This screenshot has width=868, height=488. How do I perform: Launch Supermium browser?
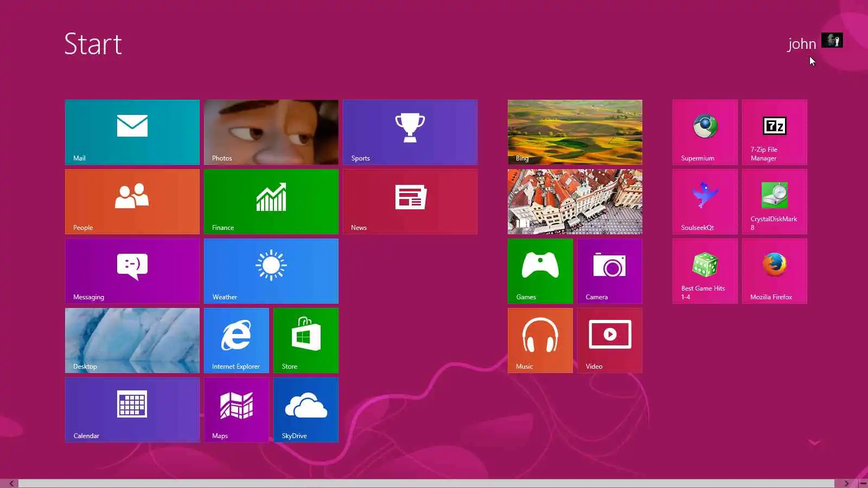705,132
